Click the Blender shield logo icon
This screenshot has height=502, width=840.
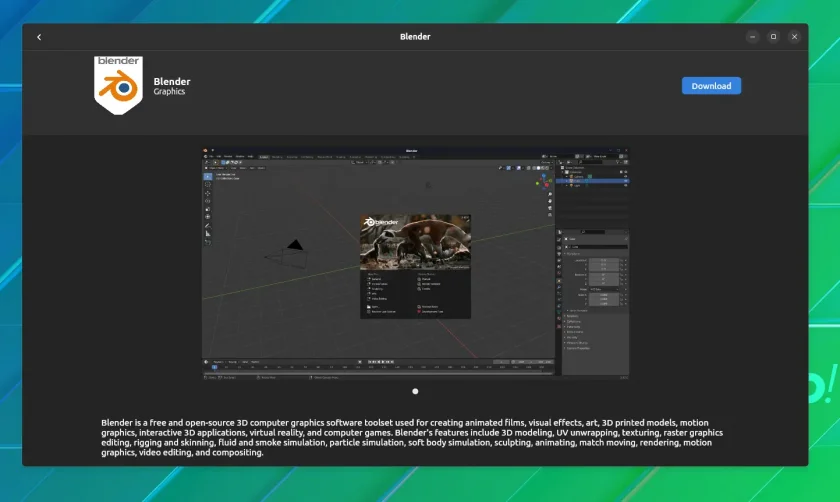point(118,85)
